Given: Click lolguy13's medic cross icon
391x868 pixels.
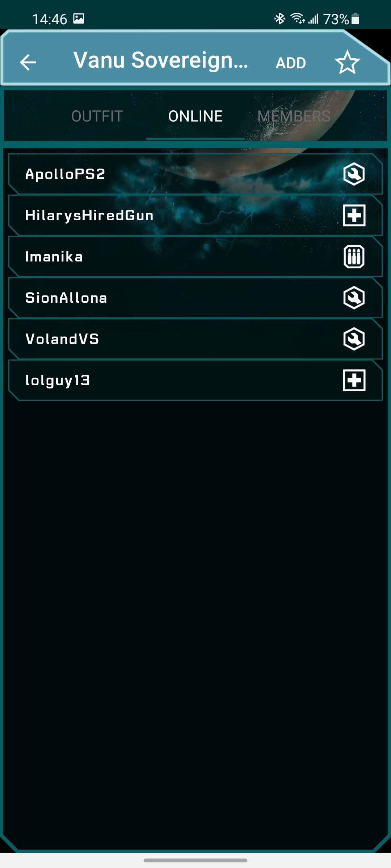Looking at the screenshot, I should tap(354, 380).
